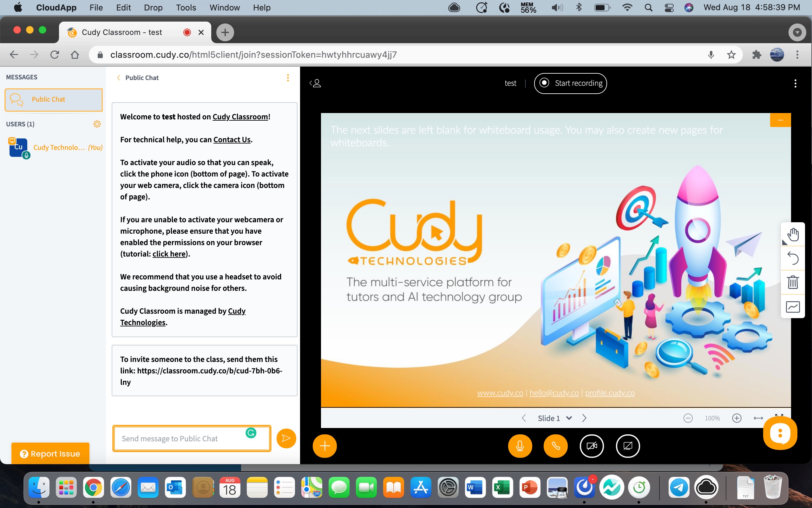
Task: Open the macOS Control Center
Action: coord(669,7)
